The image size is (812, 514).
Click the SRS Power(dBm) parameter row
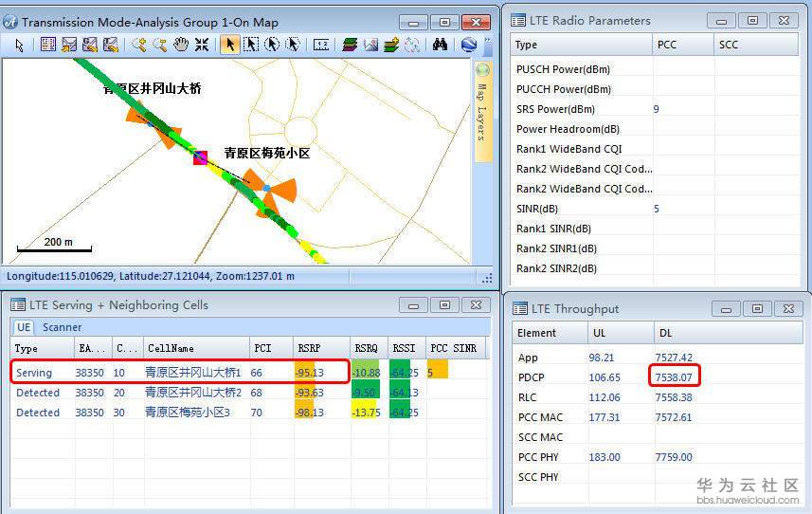pos(654,109)
